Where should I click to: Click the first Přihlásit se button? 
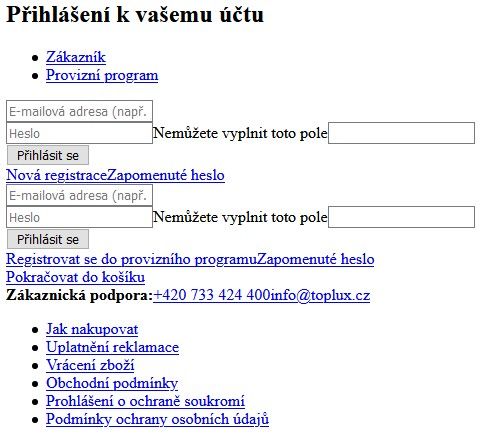48,155
